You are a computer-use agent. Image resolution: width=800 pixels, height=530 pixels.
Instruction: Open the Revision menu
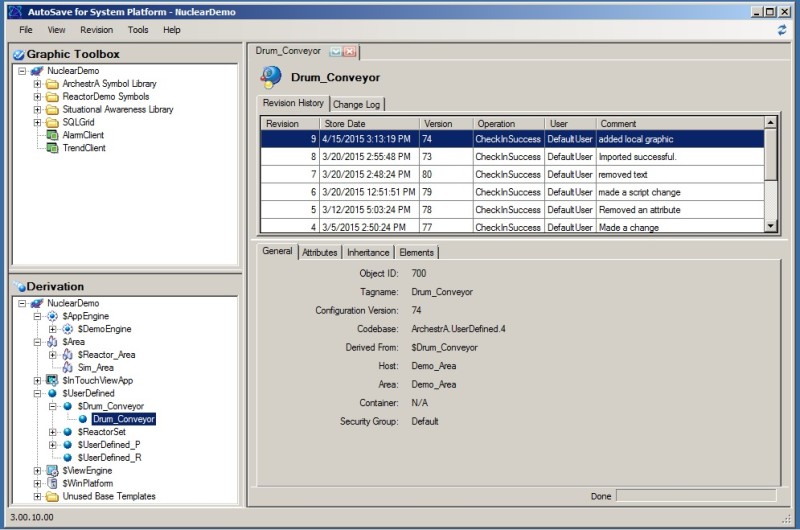tap(96, 30)
